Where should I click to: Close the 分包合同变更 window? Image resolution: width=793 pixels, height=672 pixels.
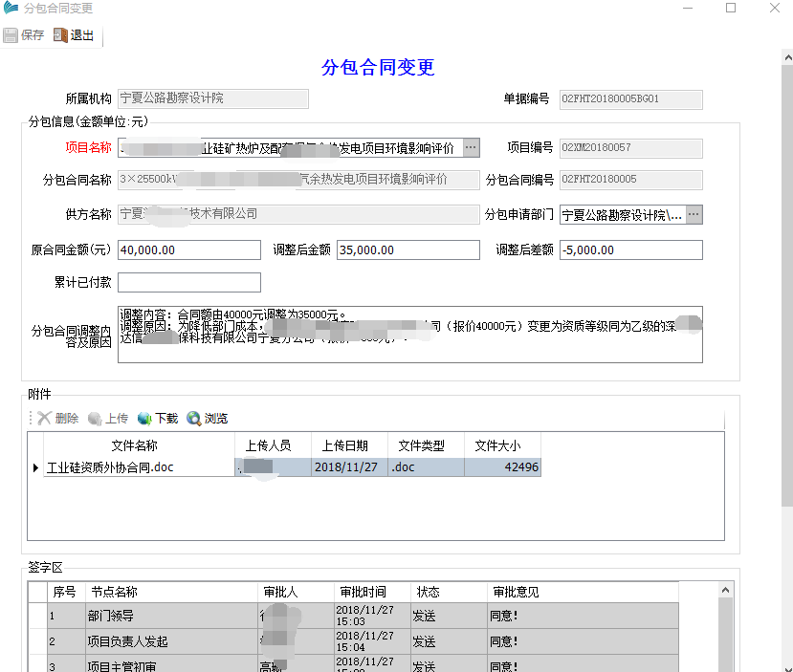[774, 8]
